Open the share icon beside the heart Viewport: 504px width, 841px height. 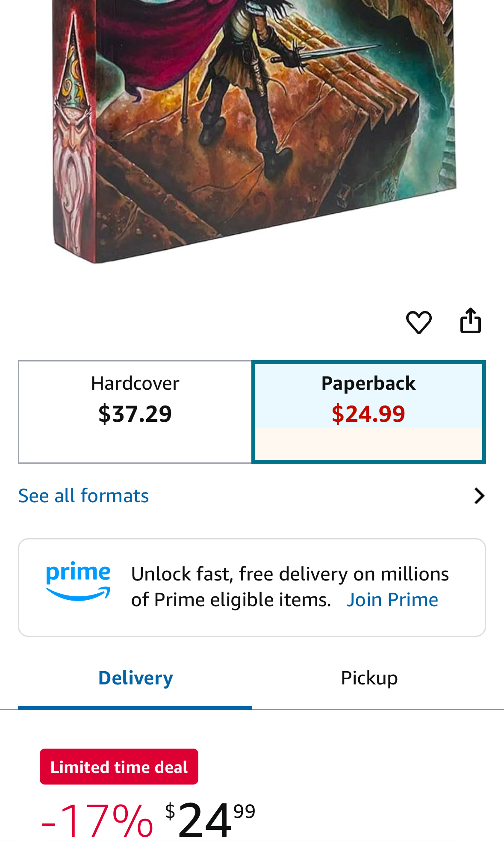coord(470,320)
